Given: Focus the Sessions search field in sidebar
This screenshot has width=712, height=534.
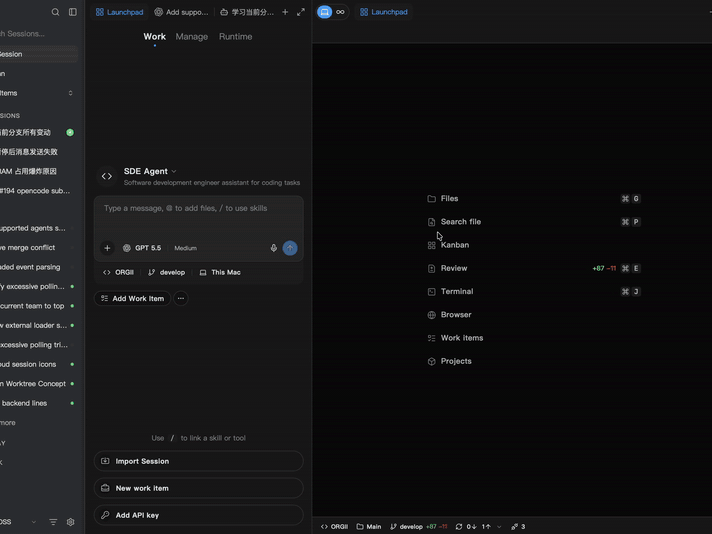Looking at the screenshot, I should [x=39, y=34].
